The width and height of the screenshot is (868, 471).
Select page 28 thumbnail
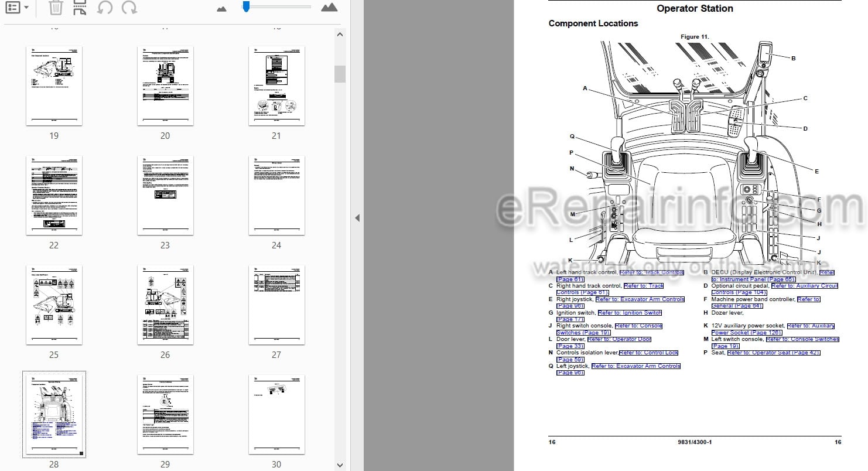pos(54,414)
